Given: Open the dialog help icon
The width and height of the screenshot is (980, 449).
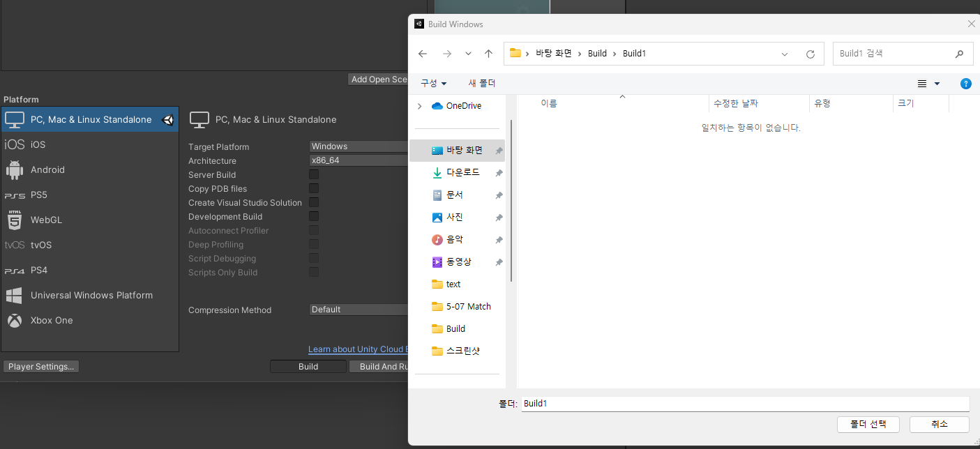Looking at the screenshot, I should [x=966, y=84].
